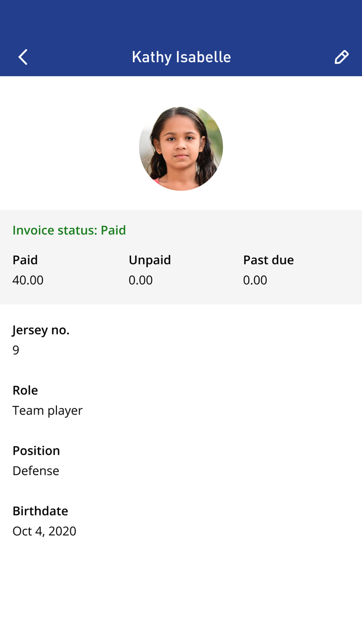362x644 pixels.
Task: Tap the Paid column label
Action: click(x=25, y=260)
